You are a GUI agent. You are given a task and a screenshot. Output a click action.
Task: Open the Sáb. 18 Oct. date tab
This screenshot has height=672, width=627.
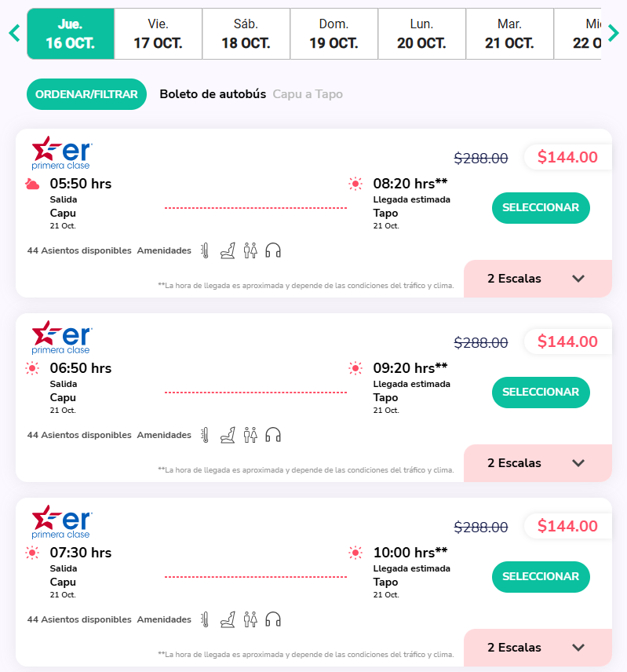click(246, 34)
